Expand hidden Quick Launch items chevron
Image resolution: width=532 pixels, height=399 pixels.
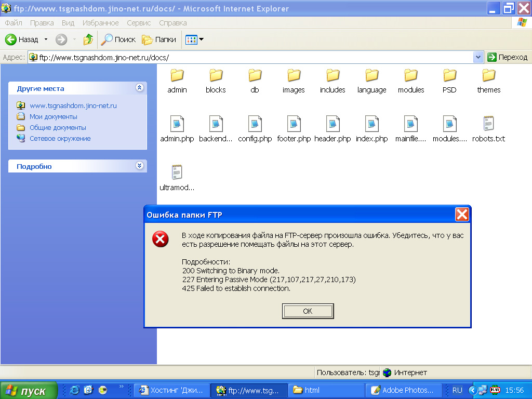click(122, 387)
